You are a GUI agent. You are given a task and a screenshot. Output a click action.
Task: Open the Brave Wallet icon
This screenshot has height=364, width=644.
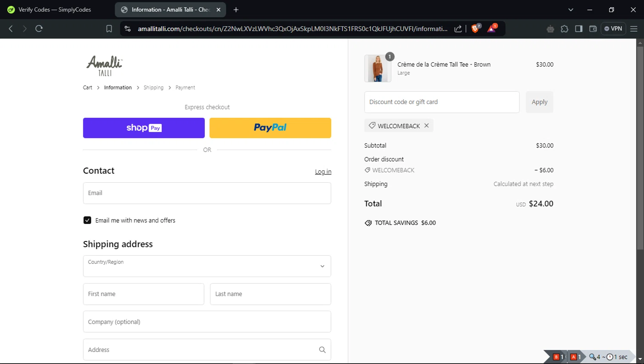(x=593, y=29)
